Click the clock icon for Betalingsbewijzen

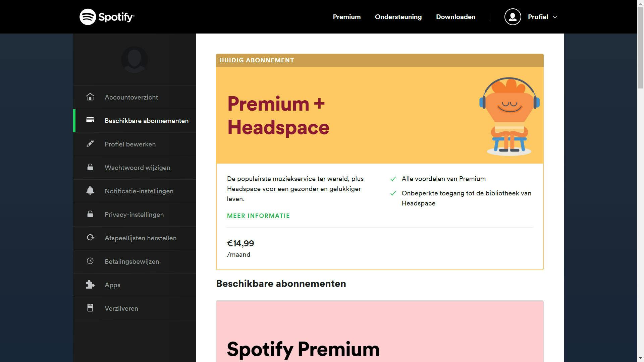tap(90, 261)
